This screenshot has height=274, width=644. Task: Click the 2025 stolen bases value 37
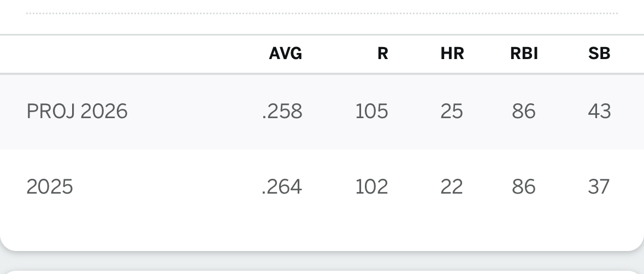click(599, 187)
